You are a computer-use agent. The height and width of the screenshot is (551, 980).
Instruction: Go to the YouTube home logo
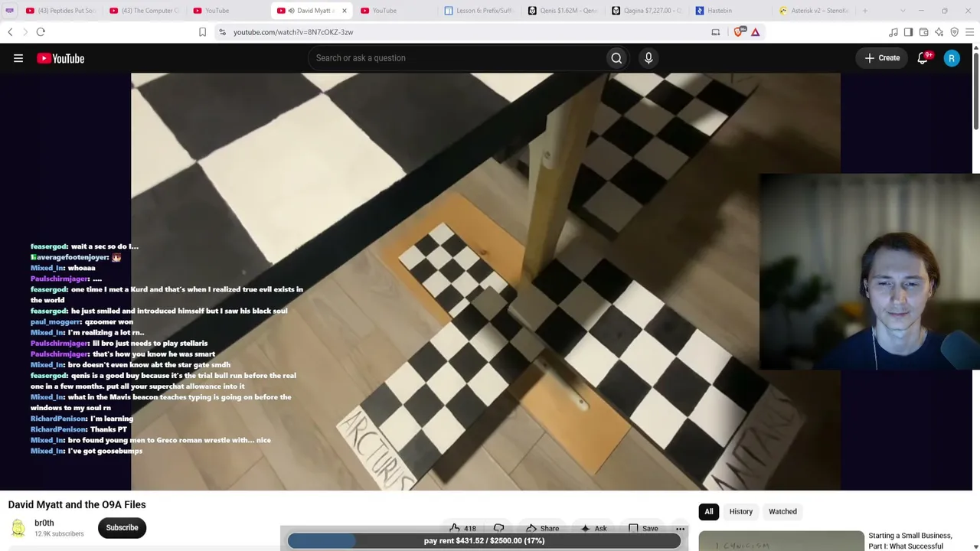(x=60, y=58)
